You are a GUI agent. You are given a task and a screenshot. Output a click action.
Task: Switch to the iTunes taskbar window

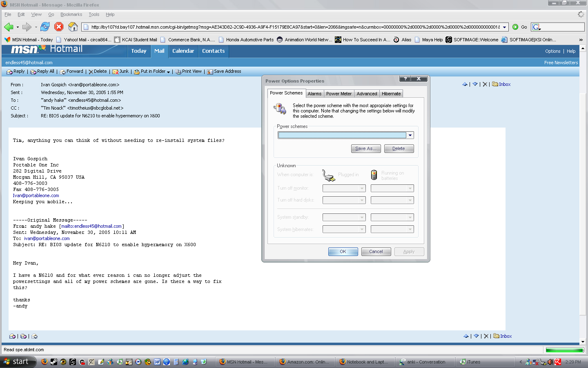click(486, 362)
